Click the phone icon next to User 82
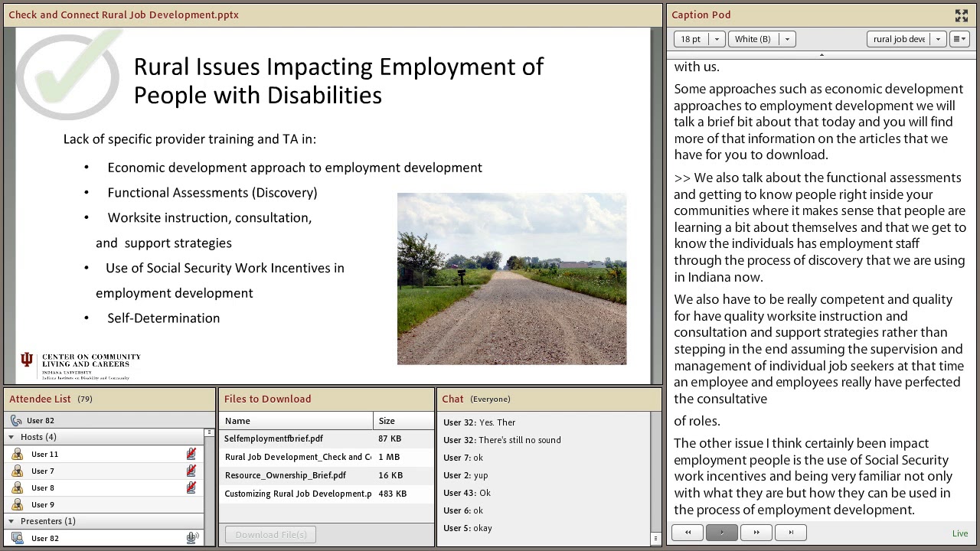The image size is (980, 551). pos(16,420)
